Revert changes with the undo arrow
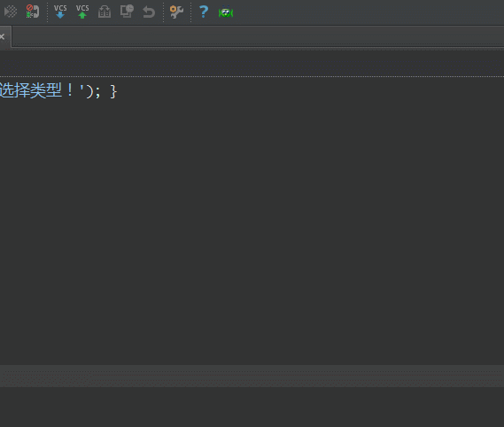504x427 pixels. click(x=149, y=12)
